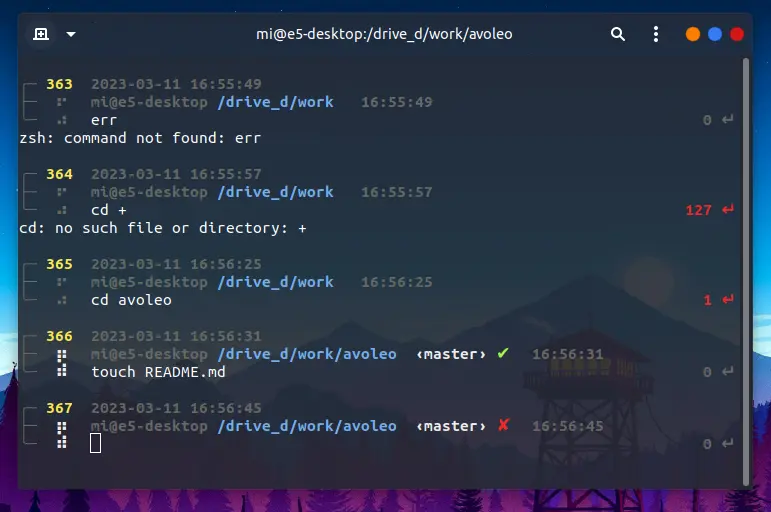Close window with red button
This screenshot has width=771, height=512.
737,34
